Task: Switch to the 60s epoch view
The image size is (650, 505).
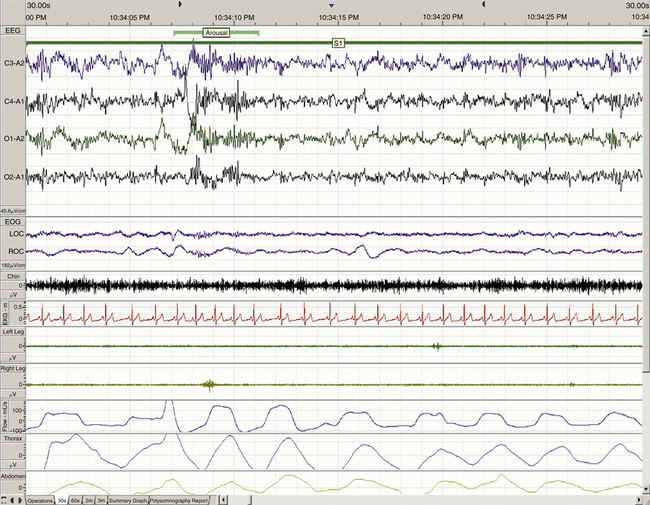Action: point(77,499)
